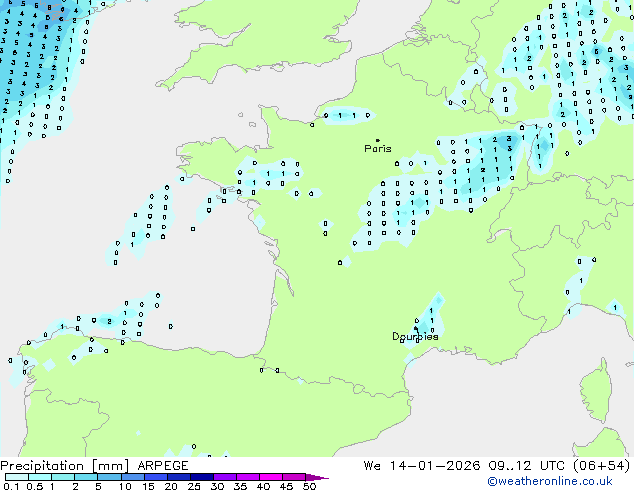Click the '25' legend scale label

point(194,486)
